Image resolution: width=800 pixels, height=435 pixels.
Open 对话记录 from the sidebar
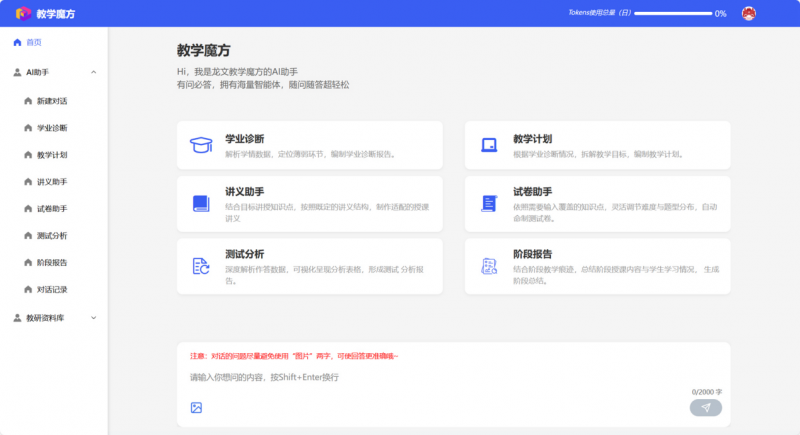pyautogui.click(x=52, y=290)
